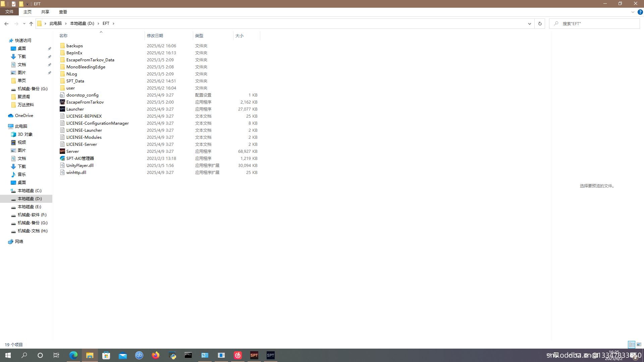Click the 此电脑 breadcrumb

click(x=56, y=23)
